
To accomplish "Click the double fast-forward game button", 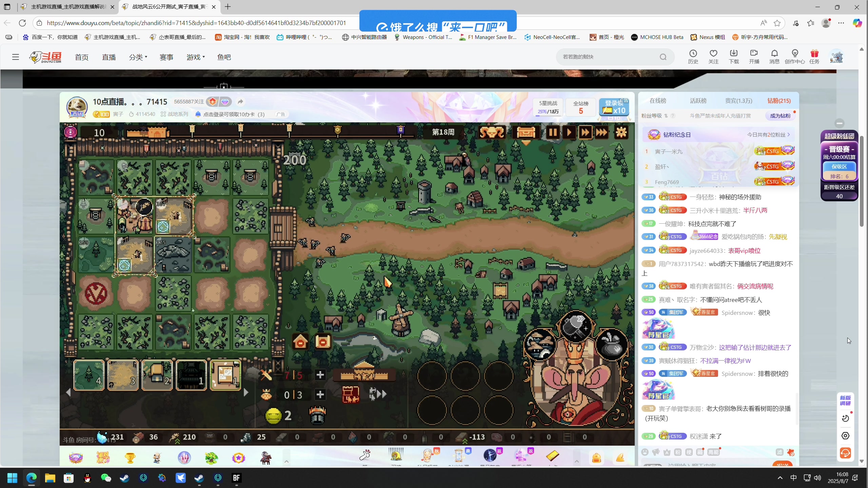I will (x=585, y=133).
